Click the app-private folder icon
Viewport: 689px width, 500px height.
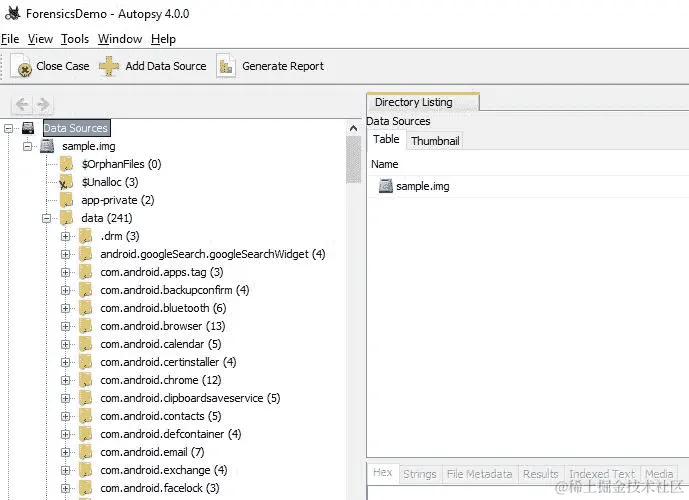coord(66,200)
